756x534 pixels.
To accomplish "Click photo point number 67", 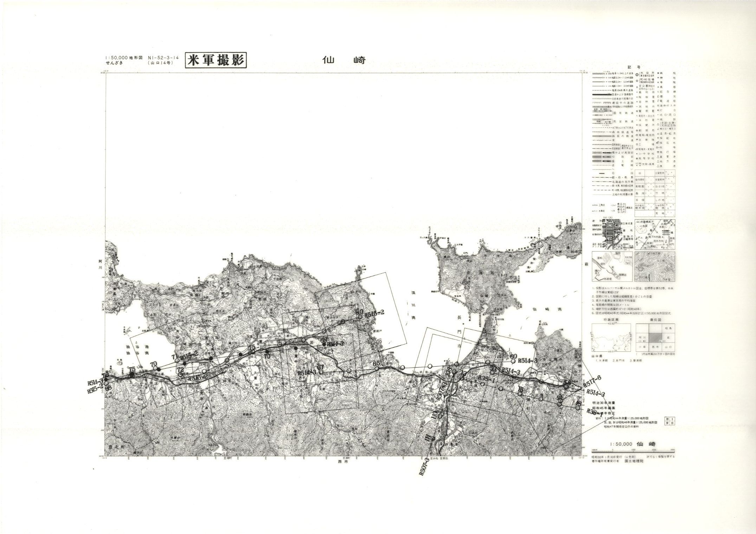I will tap(320, 367).
